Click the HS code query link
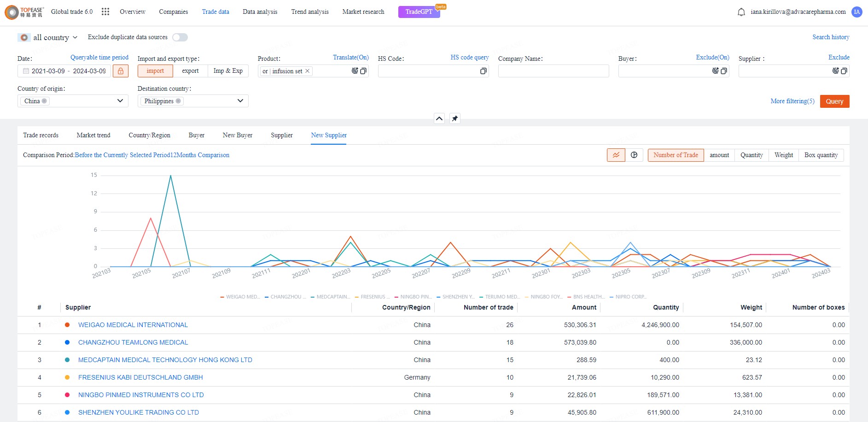 point(470,58)
